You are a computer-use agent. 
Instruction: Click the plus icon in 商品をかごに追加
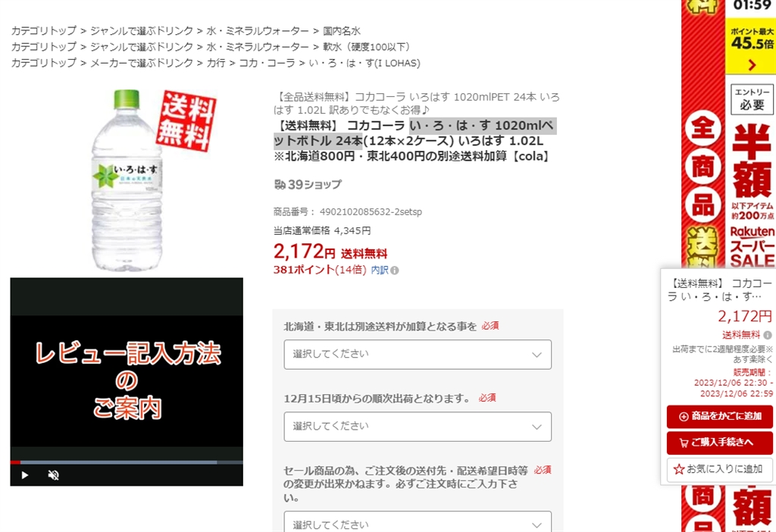[684, 417]
